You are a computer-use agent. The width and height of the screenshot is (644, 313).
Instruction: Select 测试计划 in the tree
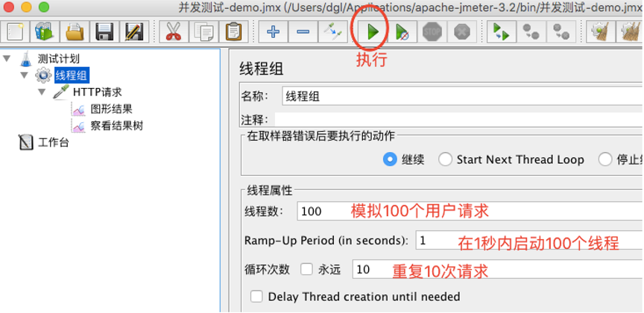58,59
